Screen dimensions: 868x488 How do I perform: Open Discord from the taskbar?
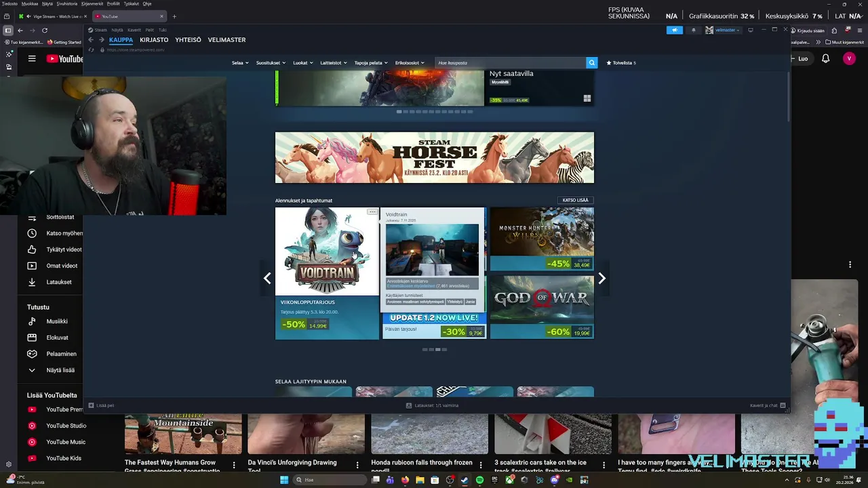coord(554,480)
